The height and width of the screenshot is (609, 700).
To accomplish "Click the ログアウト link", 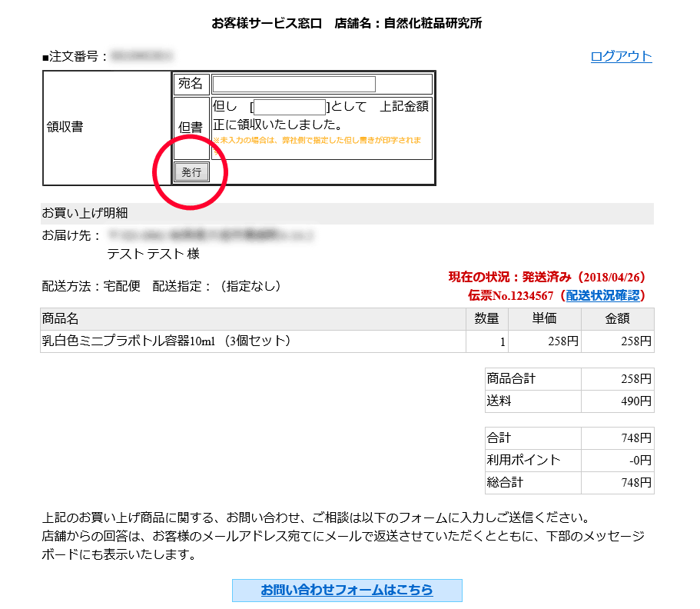I will click(621, 56).
